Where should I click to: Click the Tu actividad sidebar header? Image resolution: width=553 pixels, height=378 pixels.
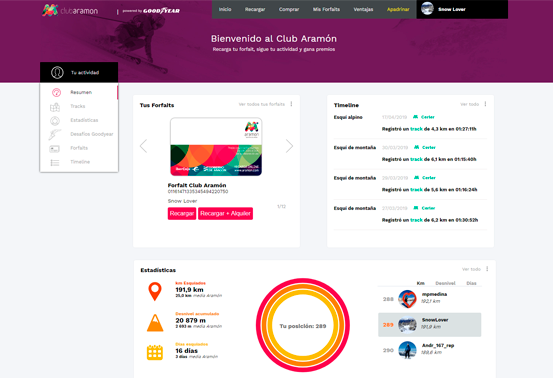[79, 72]
